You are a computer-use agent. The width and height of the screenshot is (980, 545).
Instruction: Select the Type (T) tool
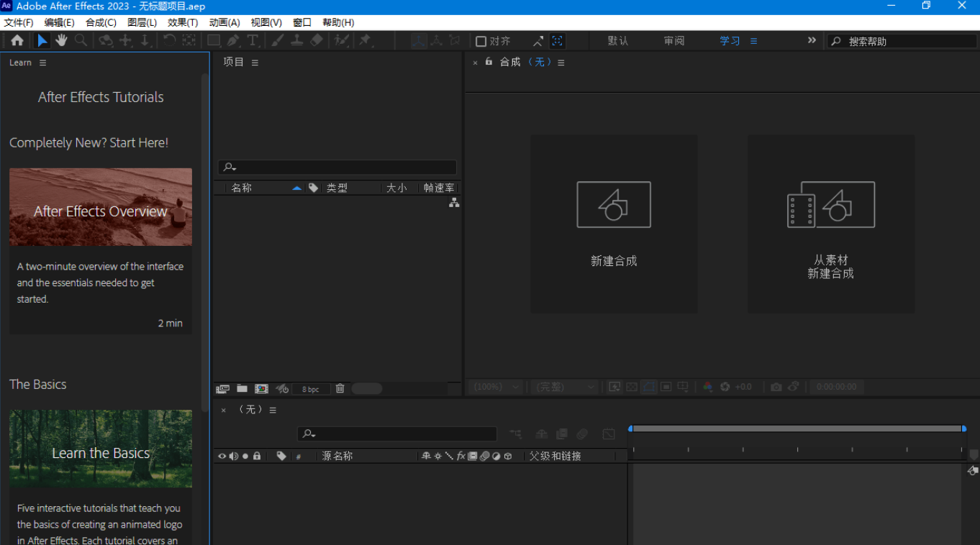253,40
